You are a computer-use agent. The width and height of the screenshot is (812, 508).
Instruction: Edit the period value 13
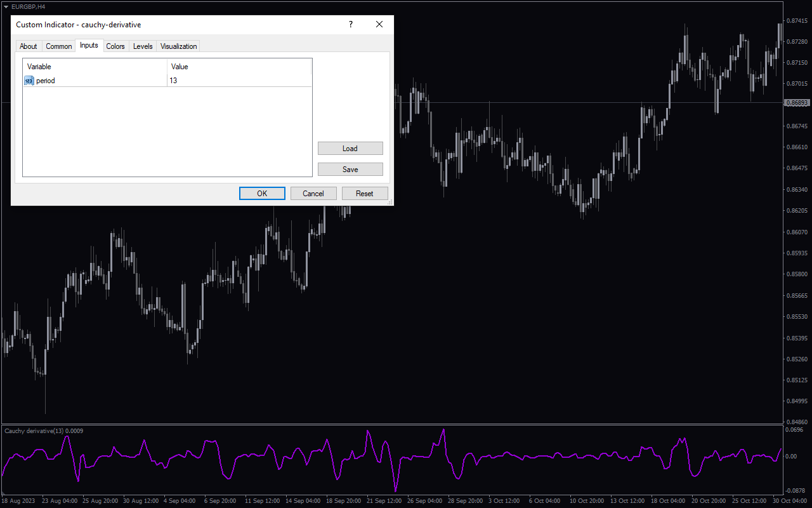(x=239, y=81)
